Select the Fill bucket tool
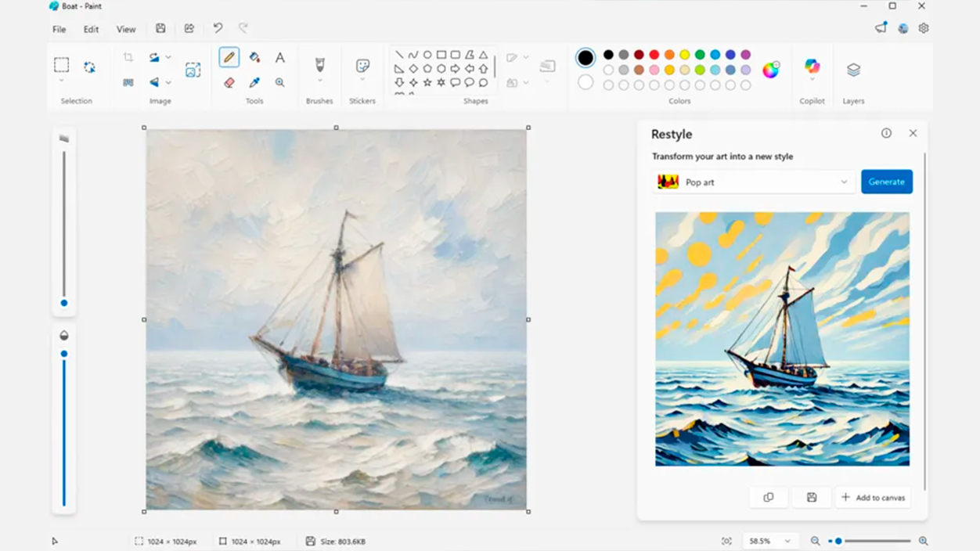Viewport: 980px width, 551px height. 254,57
